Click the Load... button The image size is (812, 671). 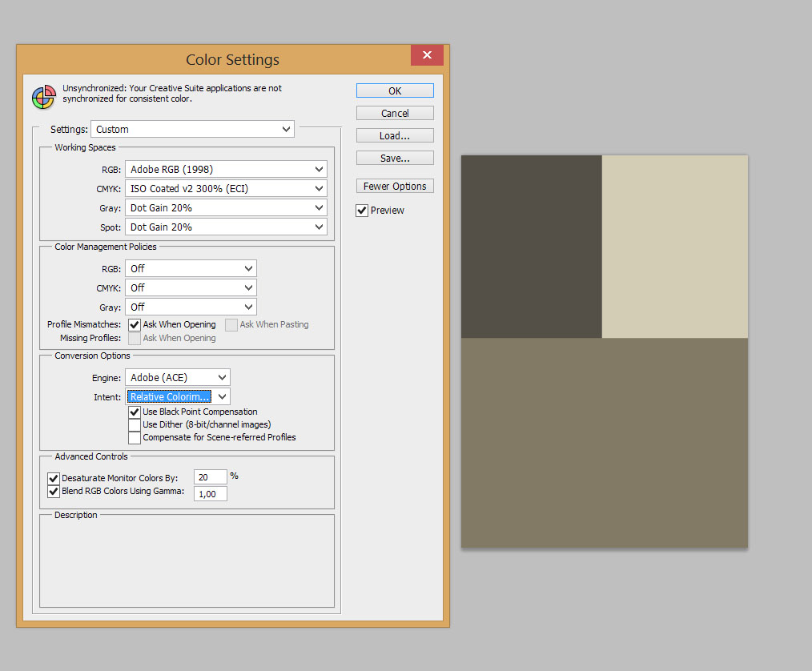tap(395, 135)
